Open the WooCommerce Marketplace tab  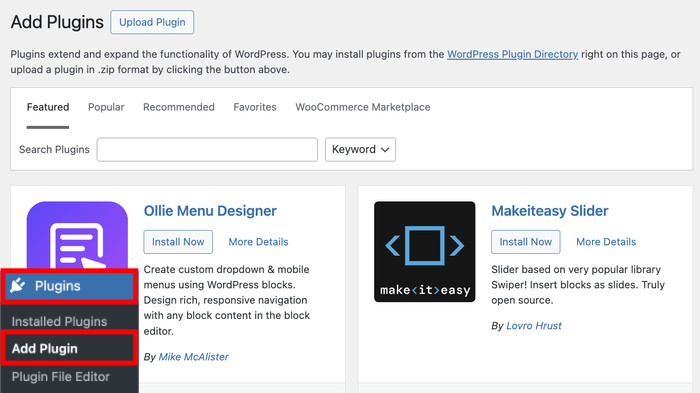[362, 107]
